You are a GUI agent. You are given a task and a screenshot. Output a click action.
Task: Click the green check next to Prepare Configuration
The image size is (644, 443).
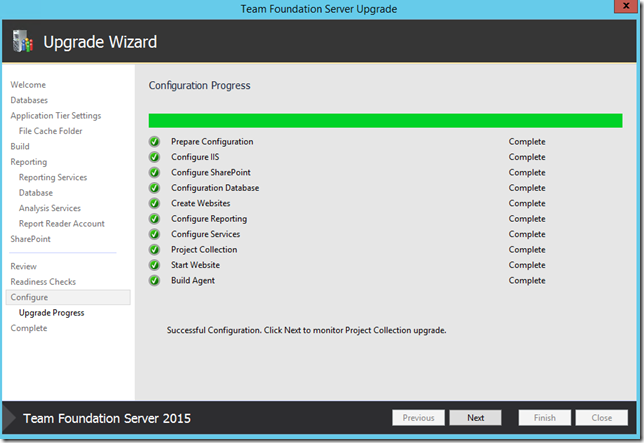(x=154, y=142)
